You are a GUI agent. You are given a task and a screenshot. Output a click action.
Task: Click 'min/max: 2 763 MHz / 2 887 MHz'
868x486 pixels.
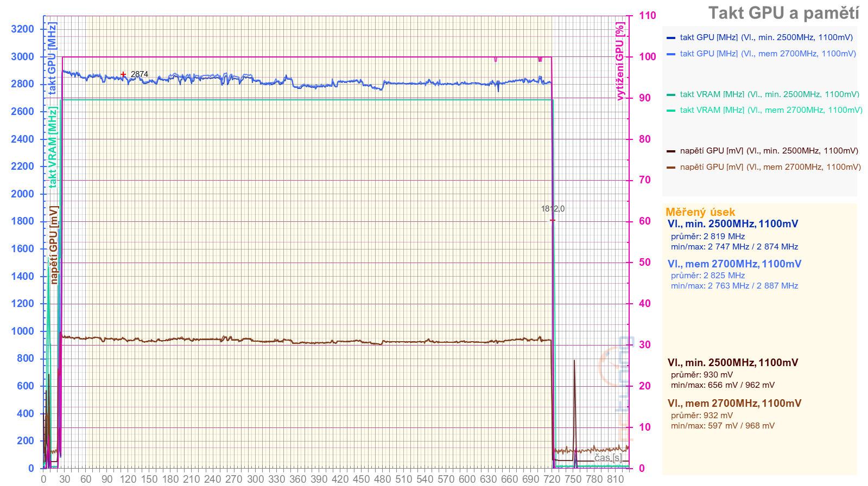(x=734, y=286)
